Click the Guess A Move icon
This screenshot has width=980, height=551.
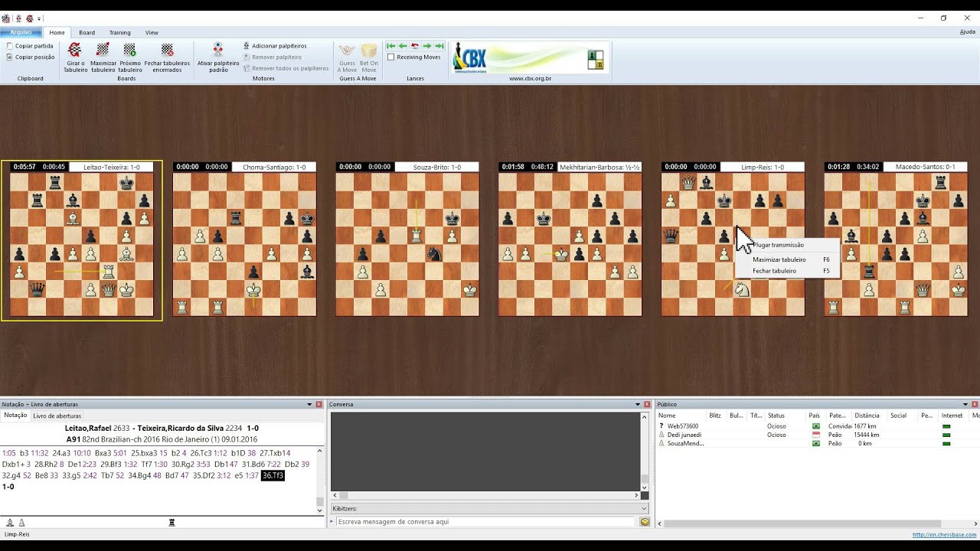[x=347, y=51]
